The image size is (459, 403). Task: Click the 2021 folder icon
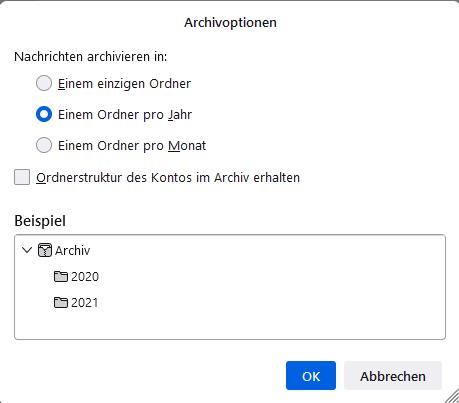(x=61, y=302)
